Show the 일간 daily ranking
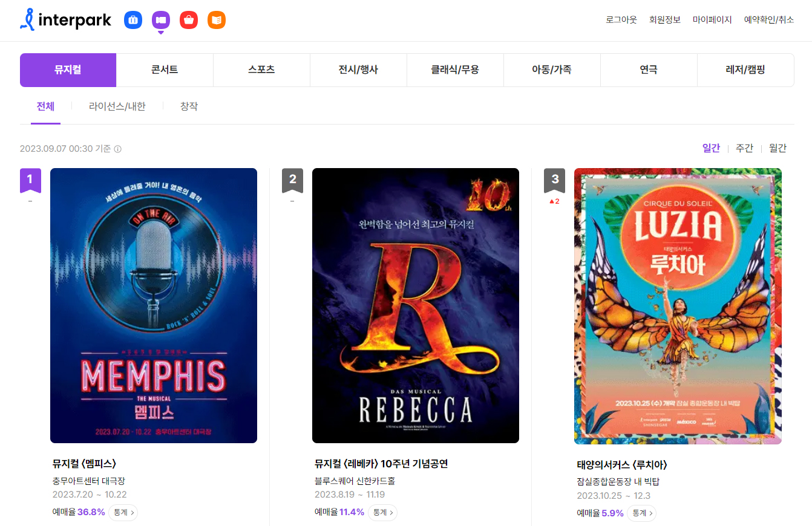The image size is (812, 526). [711, 148]
